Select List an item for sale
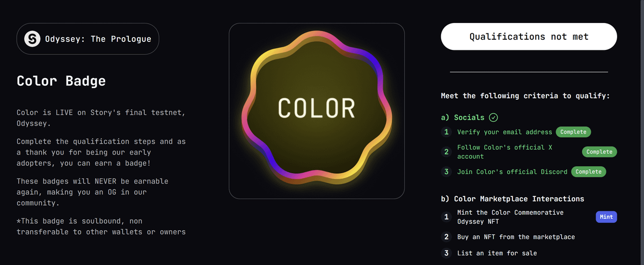Viewport: 644px width, 265px height. (x=497, y=253)
